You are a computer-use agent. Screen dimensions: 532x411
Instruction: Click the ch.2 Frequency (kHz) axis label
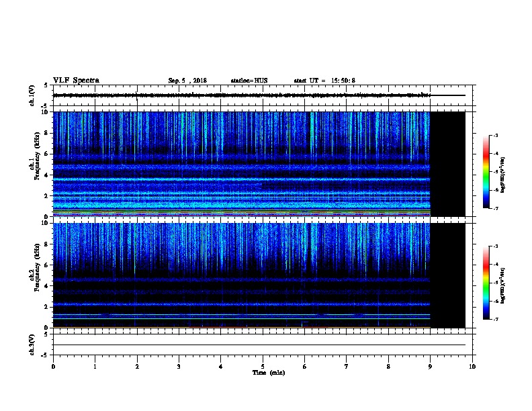pyautogui.click(x=36, y=267)
